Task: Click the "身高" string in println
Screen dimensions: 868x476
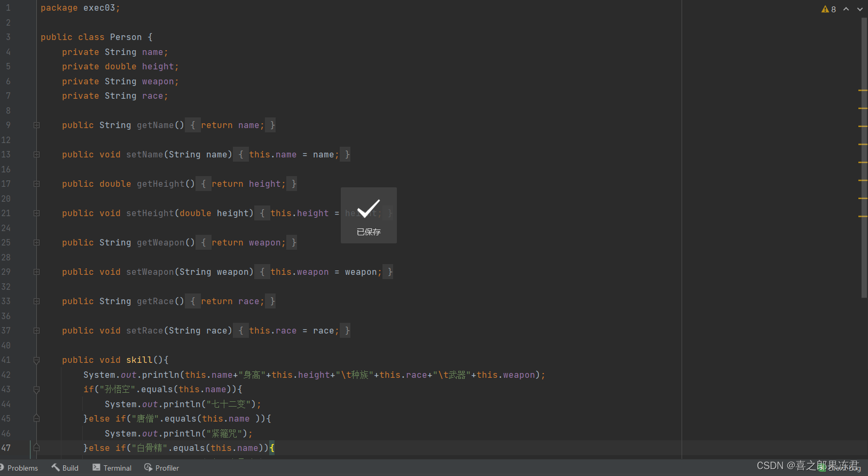Action: click(252, 375)
